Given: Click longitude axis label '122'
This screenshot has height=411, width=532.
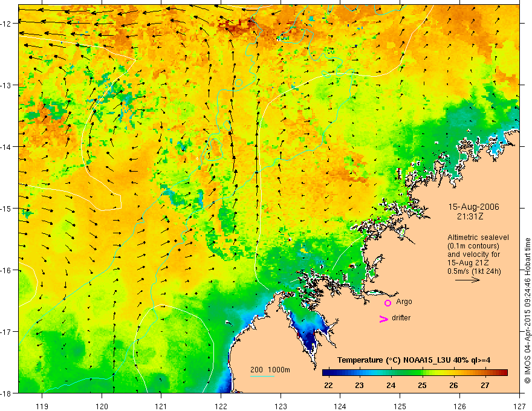Looking at the screenshot, I should 221,406.
